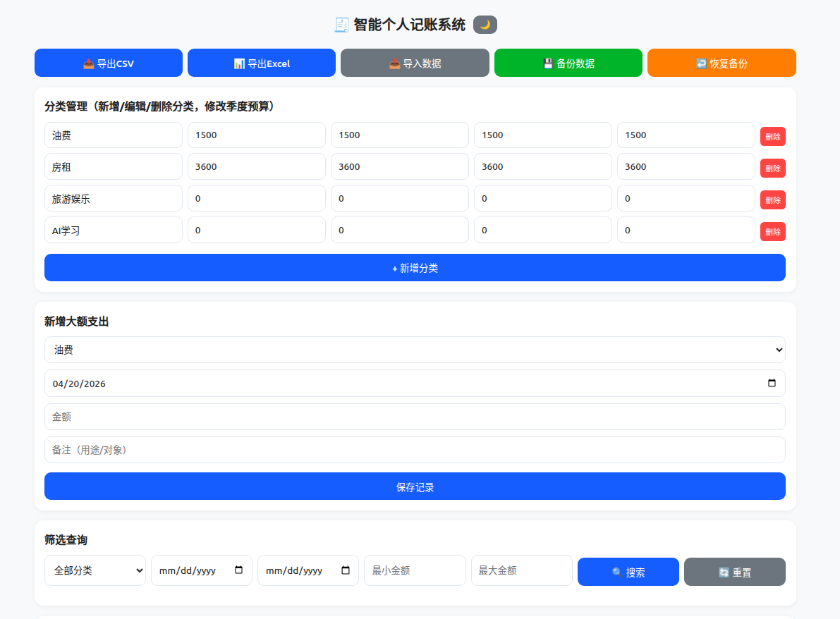Click the 导出Excel chart button
The width and height of the screenshot is (840, 619).
tap(262, 63)
